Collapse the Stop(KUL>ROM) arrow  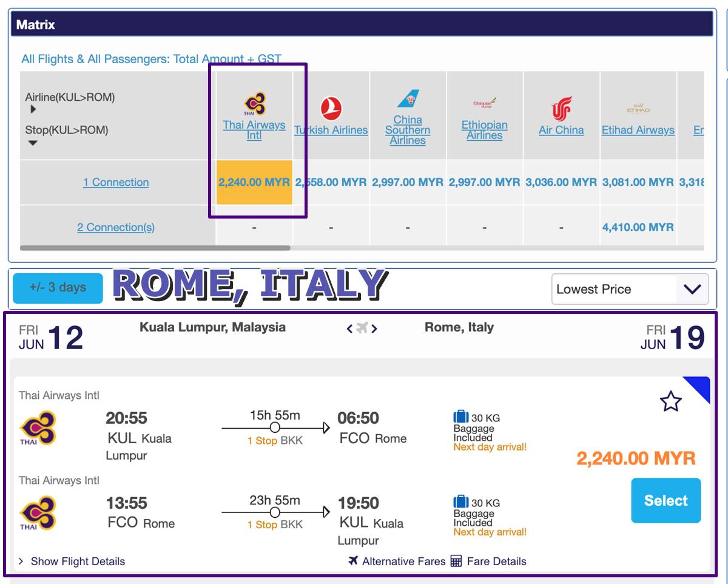(x=33, y=143)
